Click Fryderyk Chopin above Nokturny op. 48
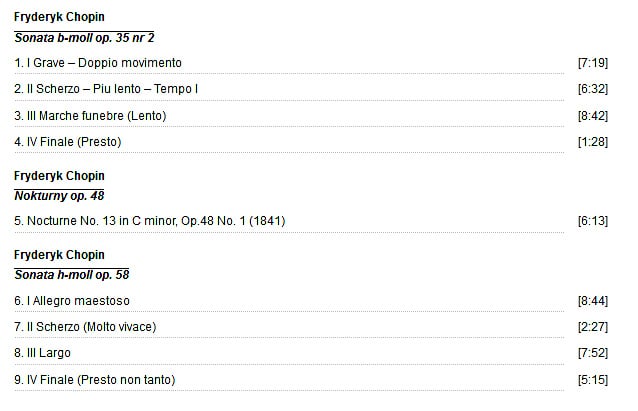The width and height of the screenshot is (638, 411). pos(59,176)
